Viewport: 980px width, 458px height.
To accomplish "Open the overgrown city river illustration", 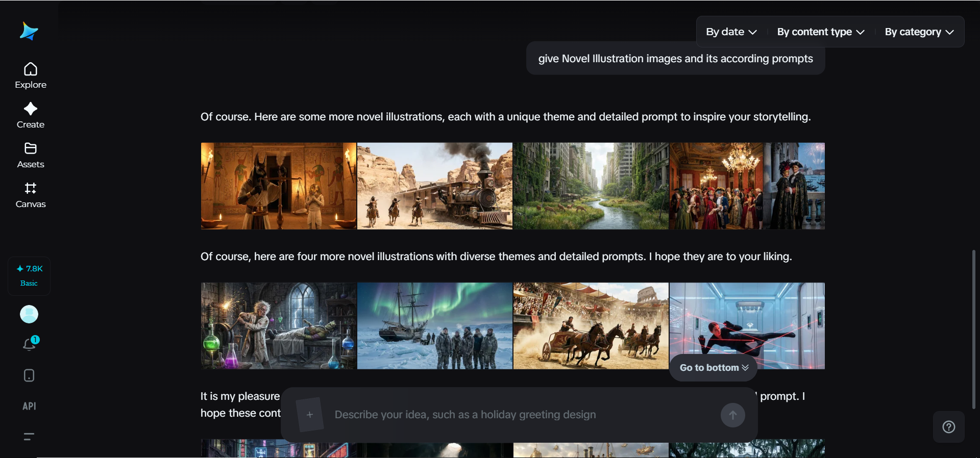I will (591, 186).
